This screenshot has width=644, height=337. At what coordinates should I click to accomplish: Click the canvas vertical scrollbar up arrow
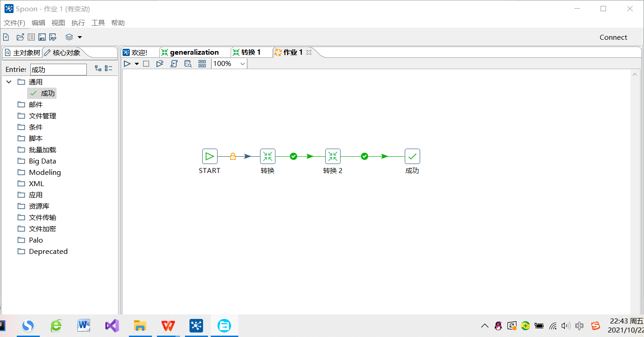(635, 74)
